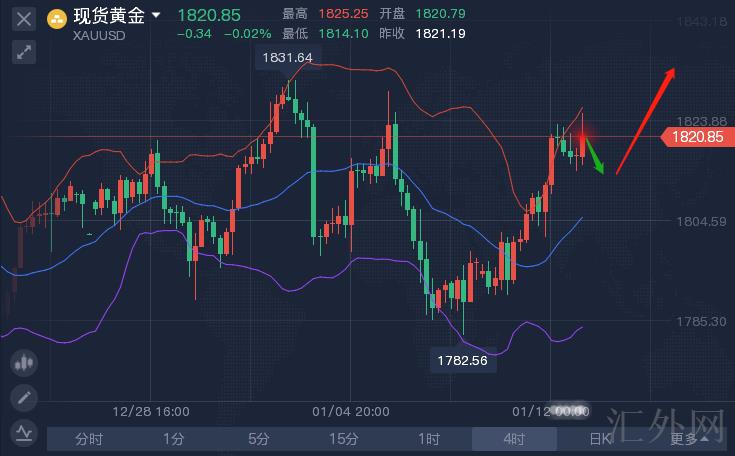Switch to the 日K daily chart
Viewport: 735px width, 456px height.
point(598,438)
